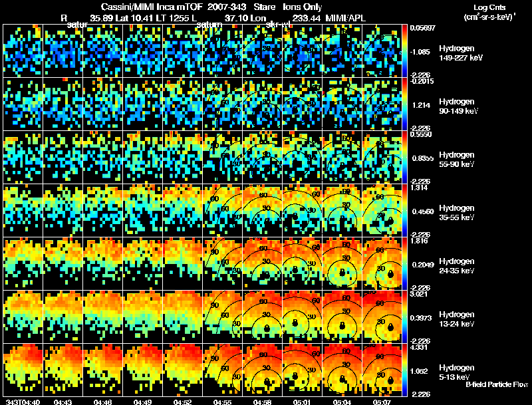Click the colorbar value '1.214'
Image resolution: width=532 pixels, height=405 pixels.
[x=422, y=105]
